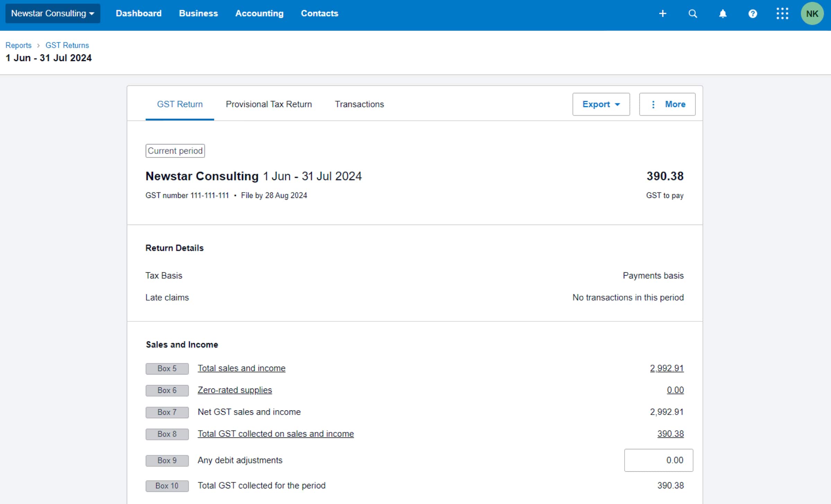This screenshot has height=504, width=831.
Task: Open the Contacts menu
Action: 319,13
